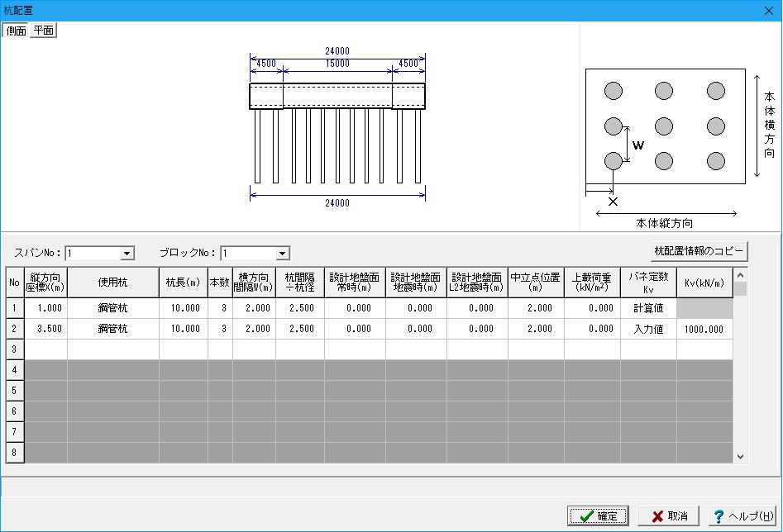This screenshot has width=783, height=532.
Task: Select 上載荷重 cell in row 1
Action: pos(592,308)
